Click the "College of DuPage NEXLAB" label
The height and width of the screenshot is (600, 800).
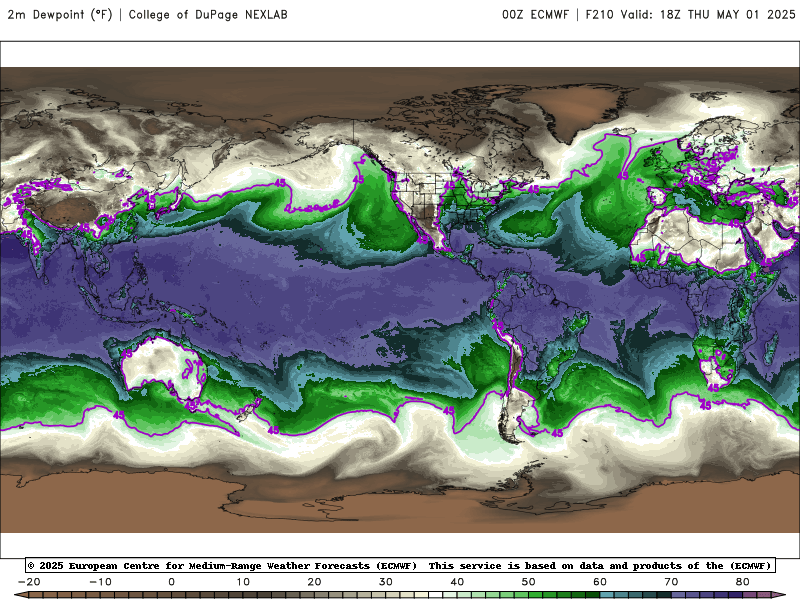[208, 15]
